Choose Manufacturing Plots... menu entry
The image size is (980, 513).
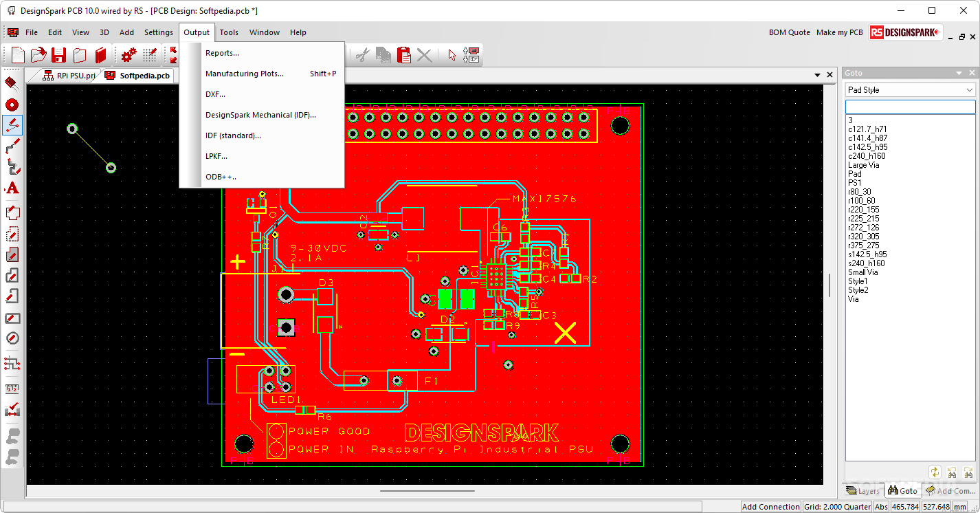[262, 74]
